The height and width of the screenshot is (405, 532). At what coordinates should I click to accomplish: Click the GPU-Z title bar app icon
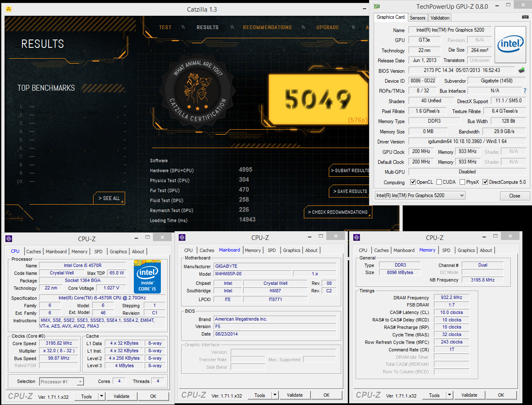click(x=377, y=6)
